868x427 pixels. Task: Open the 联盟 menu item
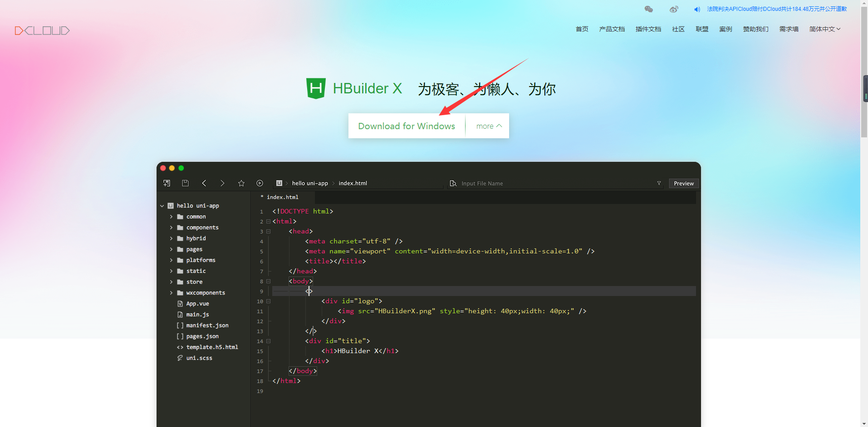coord(702,29)
